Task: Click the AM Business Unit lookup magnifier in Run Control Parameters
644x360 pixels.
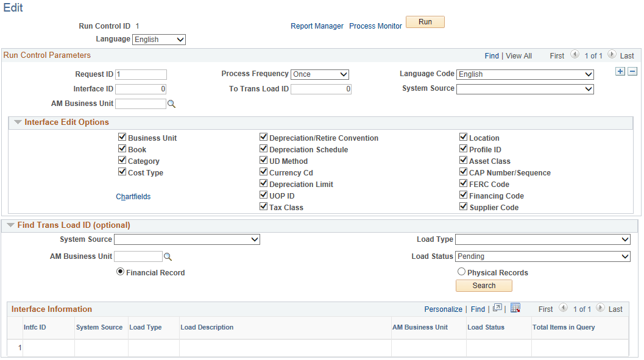Action: pyautogui.click(x=172, y=104)
